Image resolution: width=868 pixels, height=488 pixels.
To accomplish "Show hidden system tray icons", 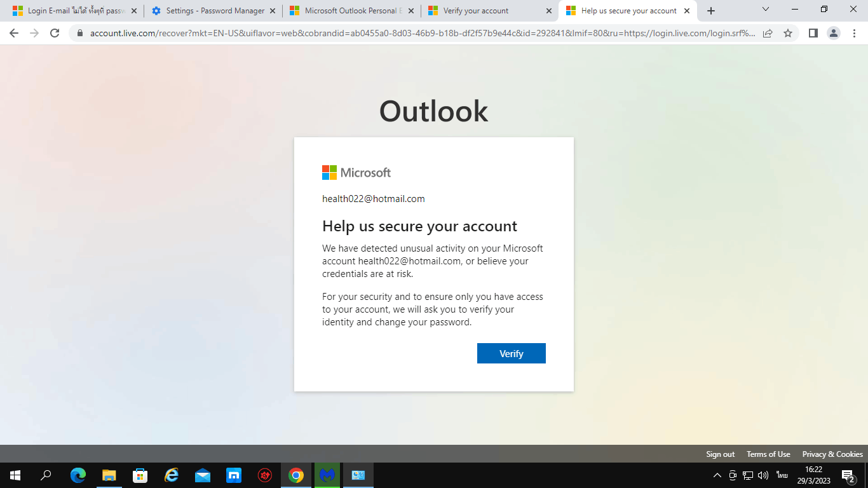I will (x=717, y=475).
